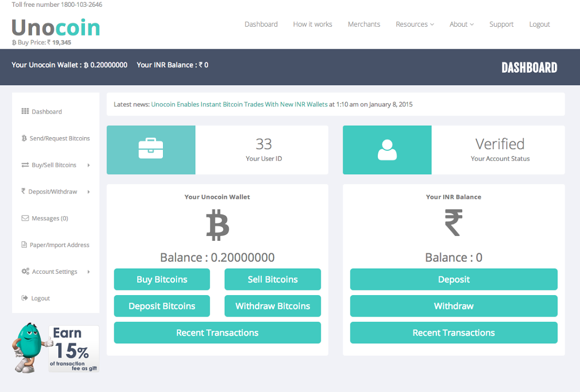Go to Dashboard in the top navigation
Screen dimensions: 580x392
click(x=261, y=24)
